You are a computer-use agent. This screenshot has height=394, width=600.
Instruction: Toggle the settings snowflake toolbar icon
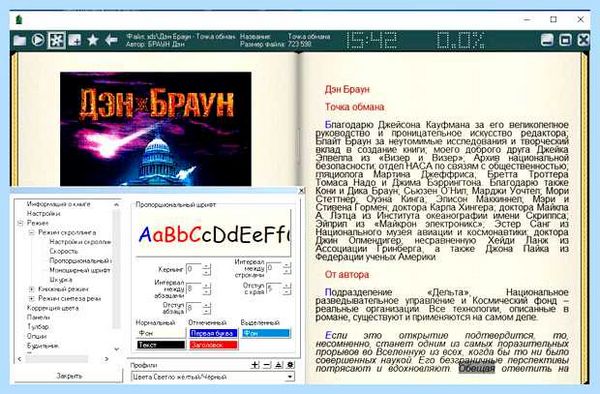[56, 40]
